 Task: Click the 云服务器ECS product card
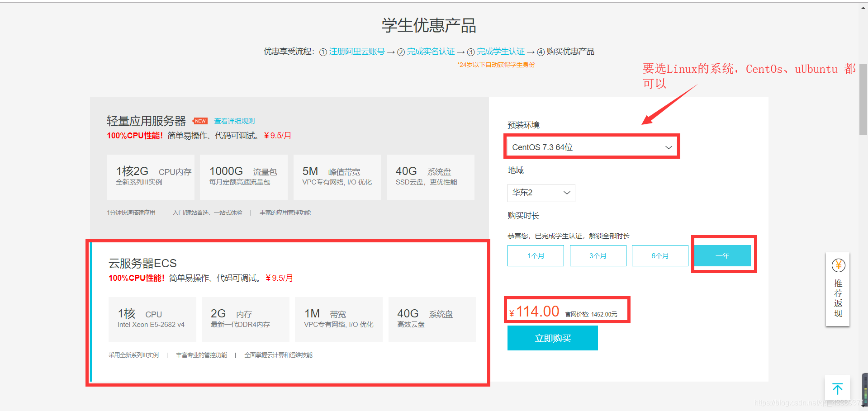tap(288, 312)
